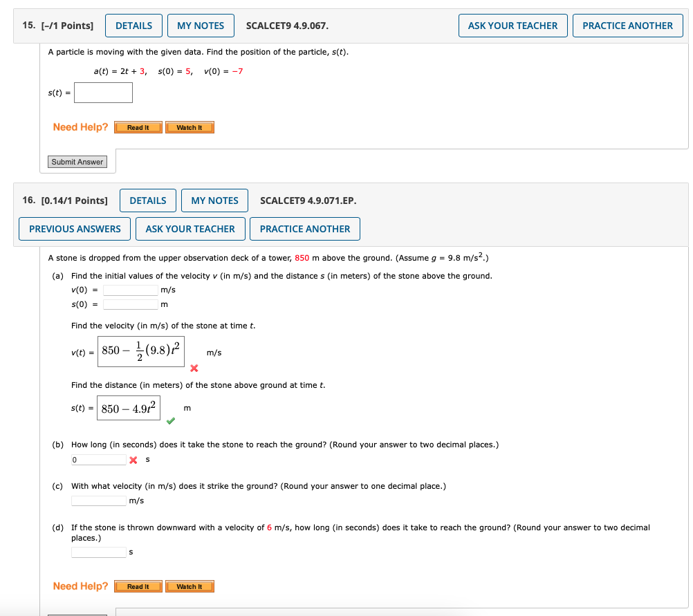Image resolution: width=693 pixels, height=616 pixels.
Task: Open MY NOTES for problem 16
Action: (214, 200)
